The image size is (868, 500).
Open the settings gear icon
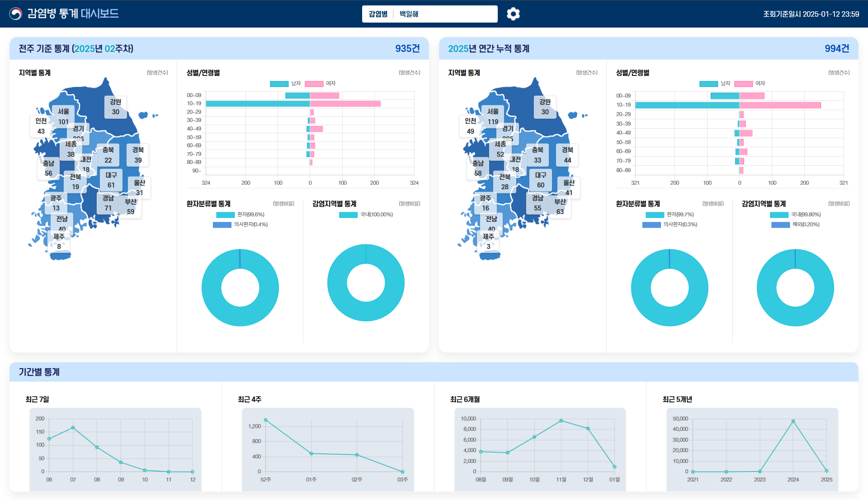tap(513, 14)
